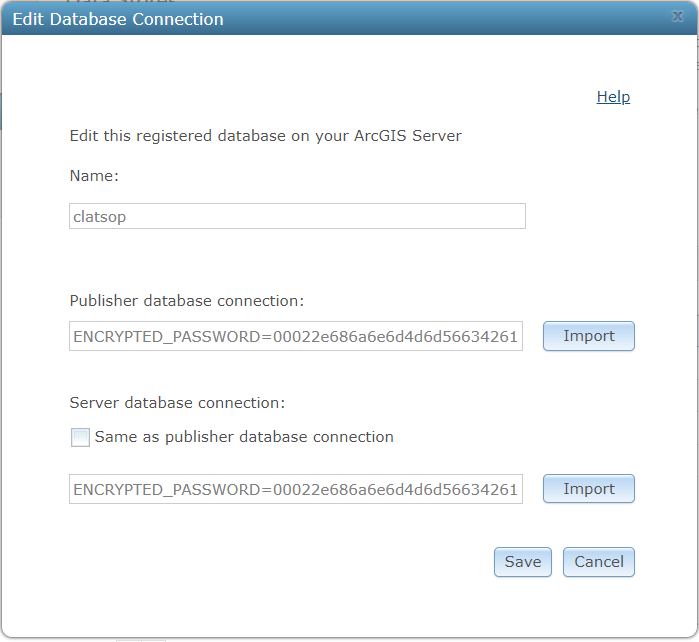Focus the publisher database connection text field

click(296, 336)
